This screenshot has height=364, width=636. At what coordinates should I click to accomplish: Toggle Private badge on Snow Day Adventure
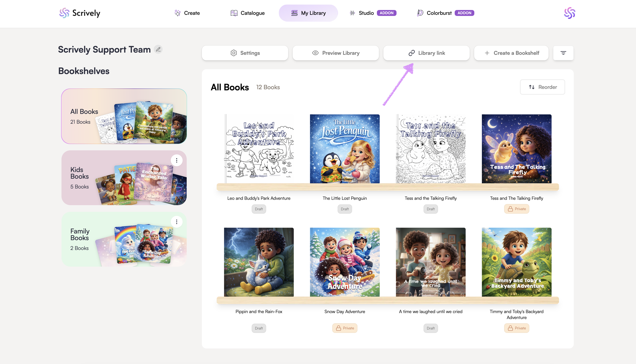click(344, 328)
